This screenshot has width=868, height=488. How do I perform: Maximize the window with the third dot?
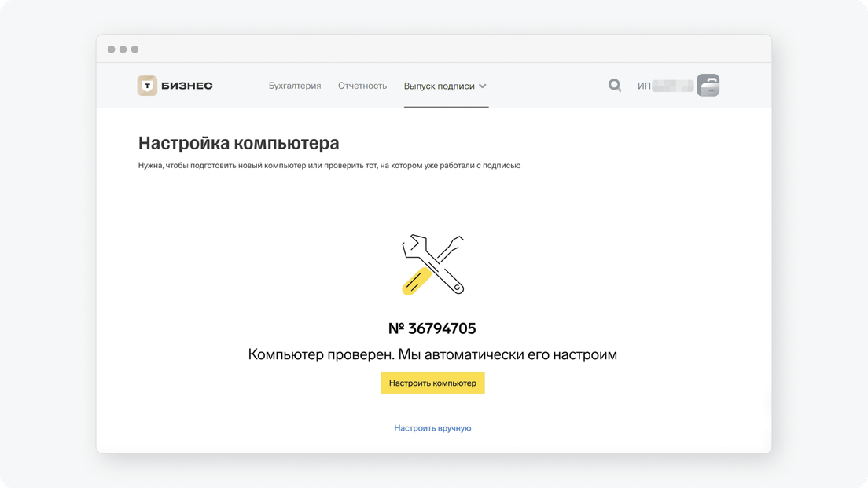click(x=134, y=50)
